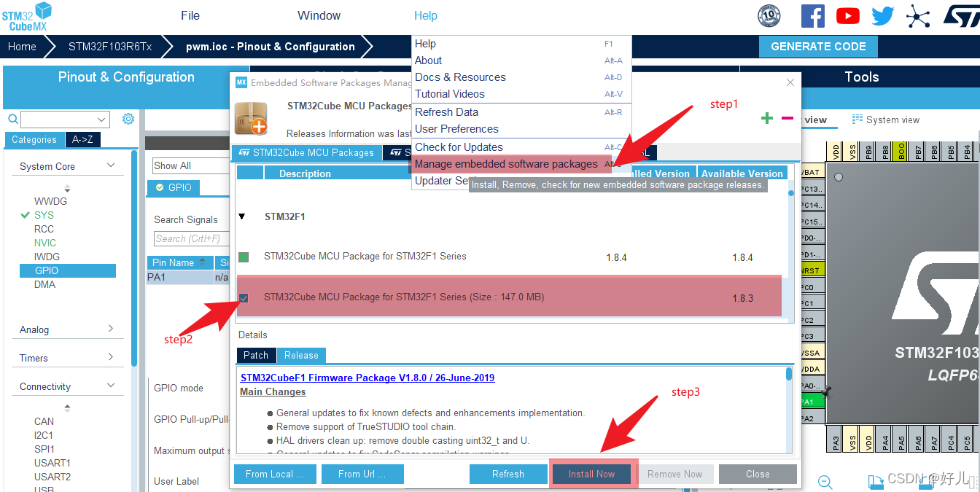Image resolution: width=980 pixels, height=492 pixels.
Task: Click the Refresh button in package manager
Action: 507,474
